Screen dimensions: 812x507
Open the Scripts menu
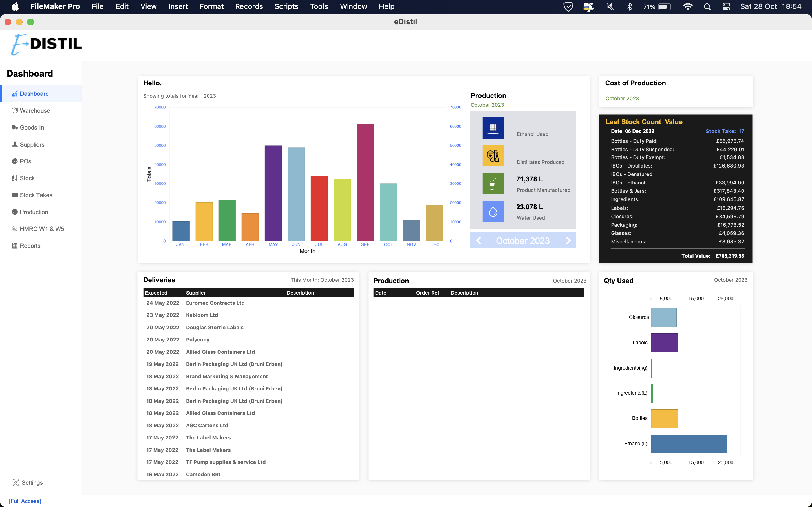click(x=286, y=7)
